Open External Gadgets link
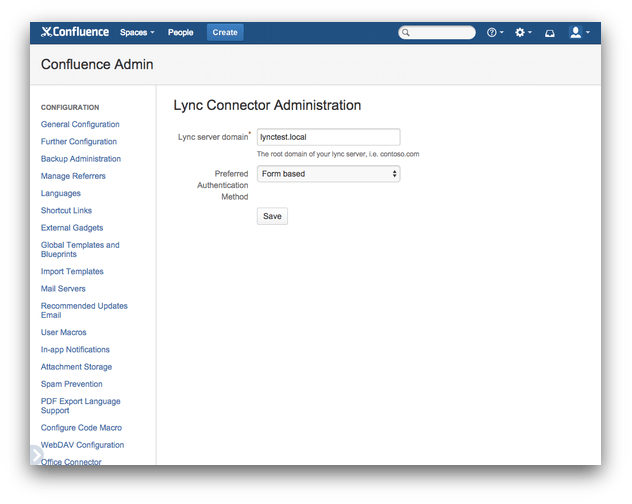 coord(72,228)
